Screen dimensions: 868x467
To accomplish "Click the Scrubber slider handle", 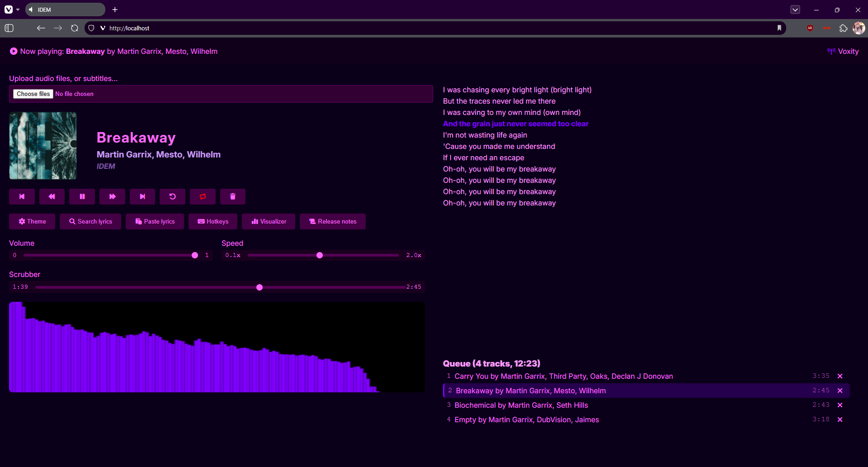I will tap(259, 287).
